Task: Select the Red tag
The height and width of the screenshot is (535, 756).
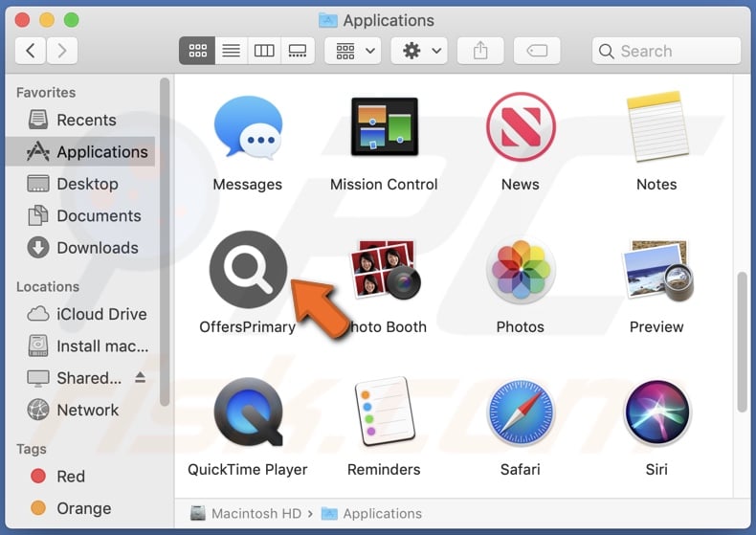Action: coord(80,477)
